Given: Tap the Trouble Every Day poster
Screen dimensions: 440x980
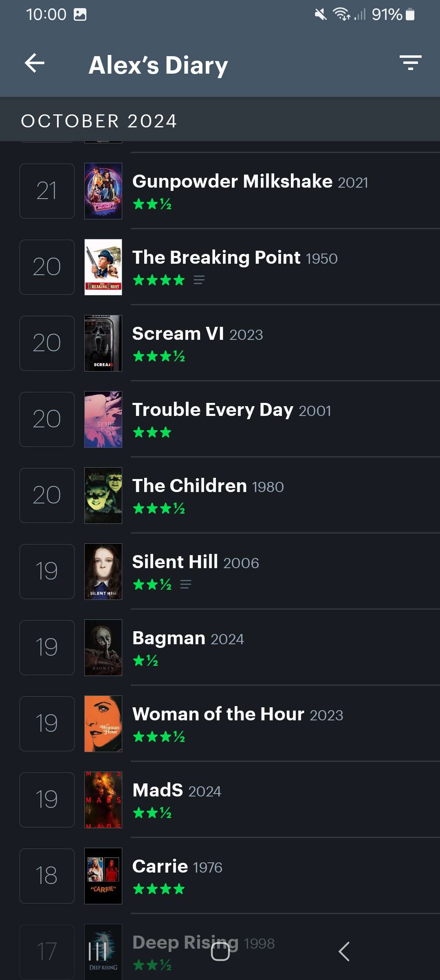Looking at the screenshot, I should click(x=103, y=419).
